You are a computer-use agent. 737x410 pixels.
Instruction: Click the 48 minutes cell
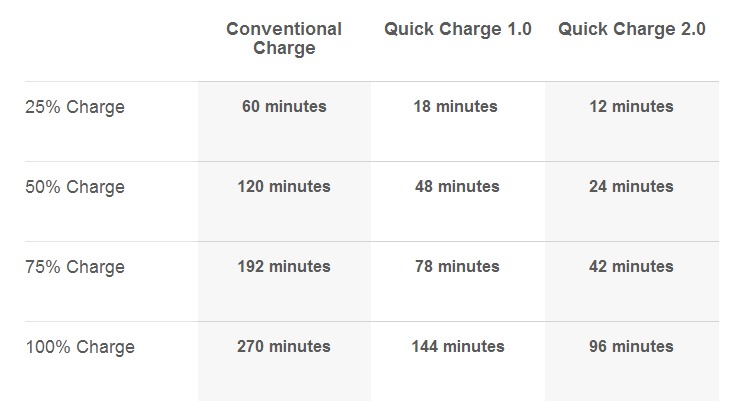pos(456,186)
